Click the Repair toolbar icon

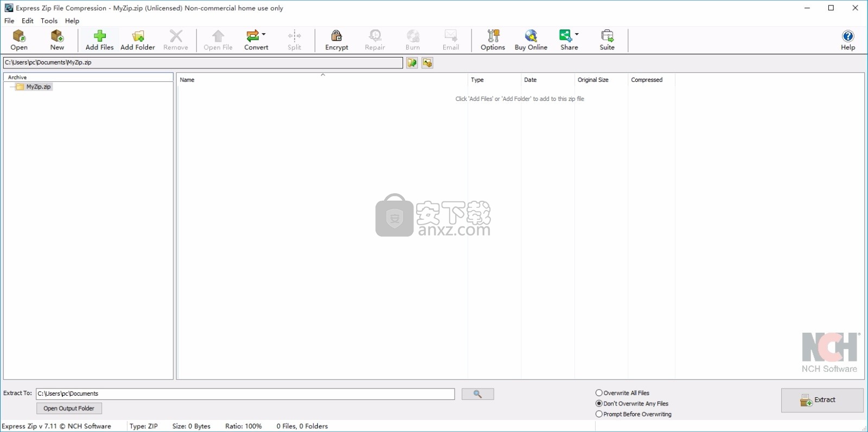[375, 40]
